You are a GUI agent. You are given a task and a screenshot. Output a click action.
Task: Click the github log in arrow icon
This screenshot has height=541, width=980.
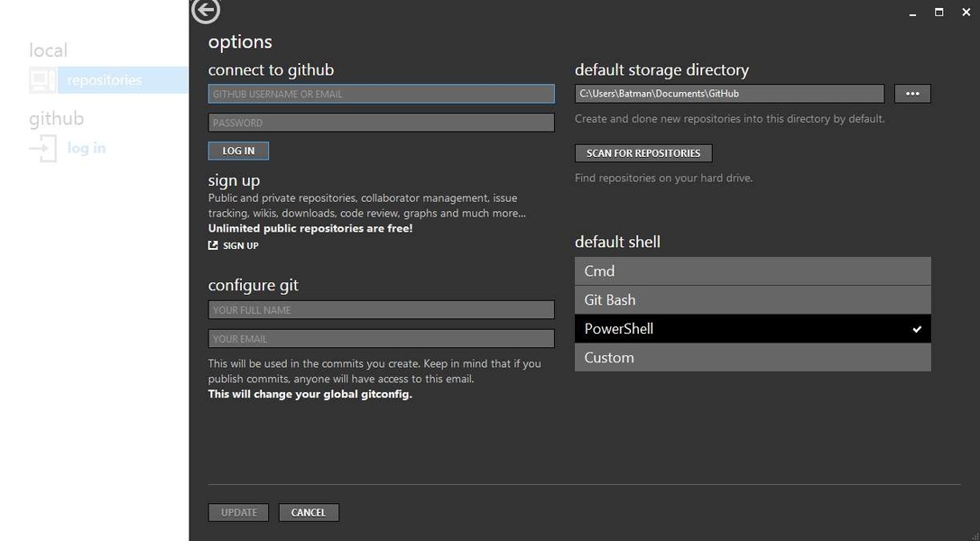(x=42, y=148)
